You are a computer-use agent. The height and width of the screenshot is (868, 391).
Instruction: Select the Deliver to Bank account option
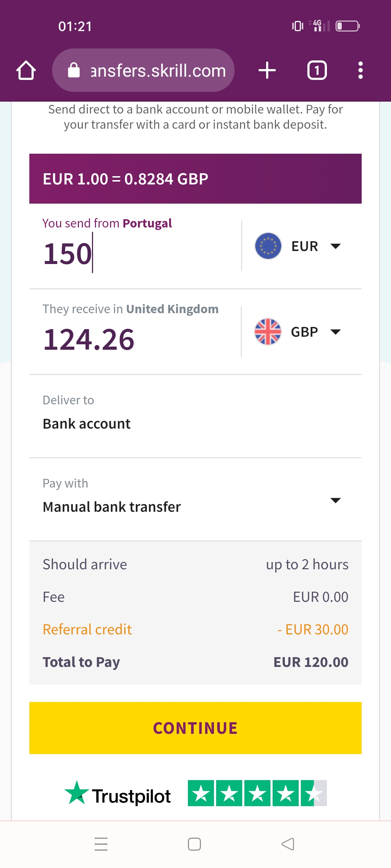point(87,424)
